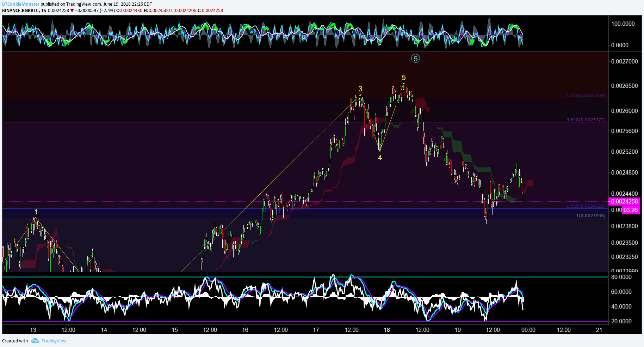644x347 pixels.
Task: Click the date label 17 on time axis
Action: pos(316,330)
